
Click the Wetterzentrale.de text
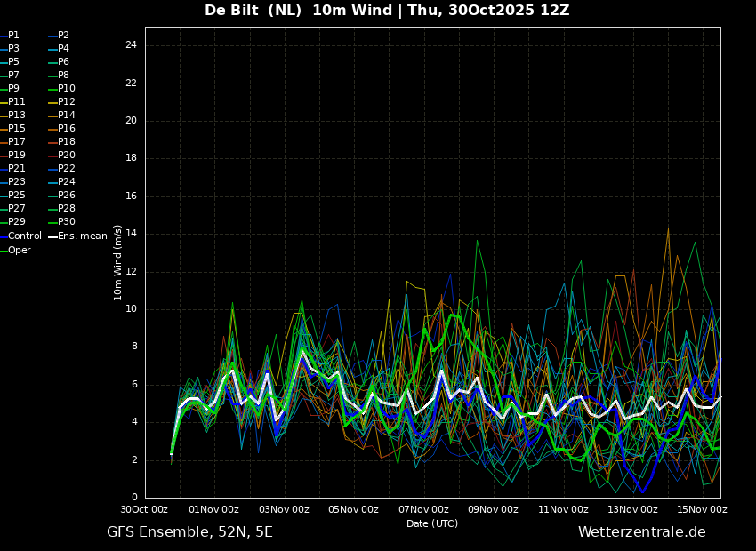tap(642, 531)
